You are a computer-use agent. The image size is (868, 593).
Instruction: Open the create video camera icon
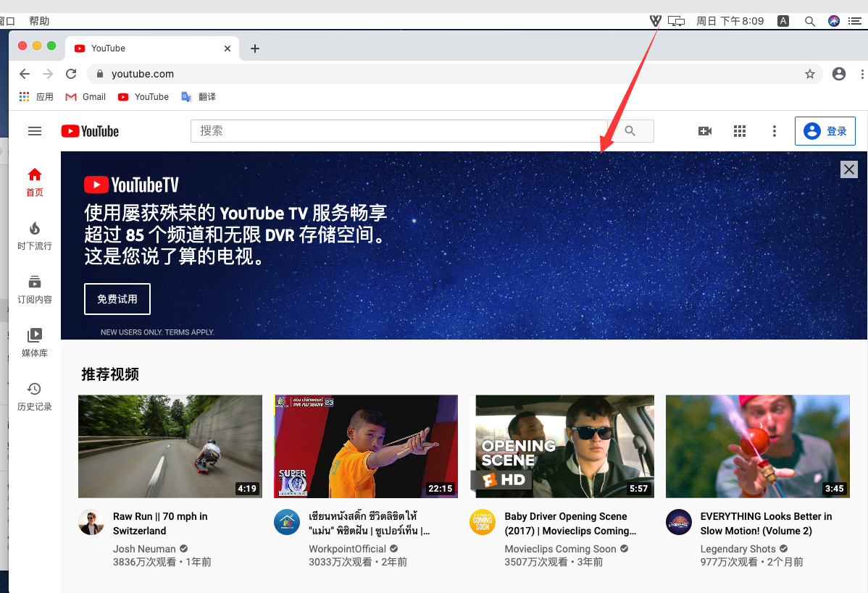pyautogui.click(x=705, y=131)
